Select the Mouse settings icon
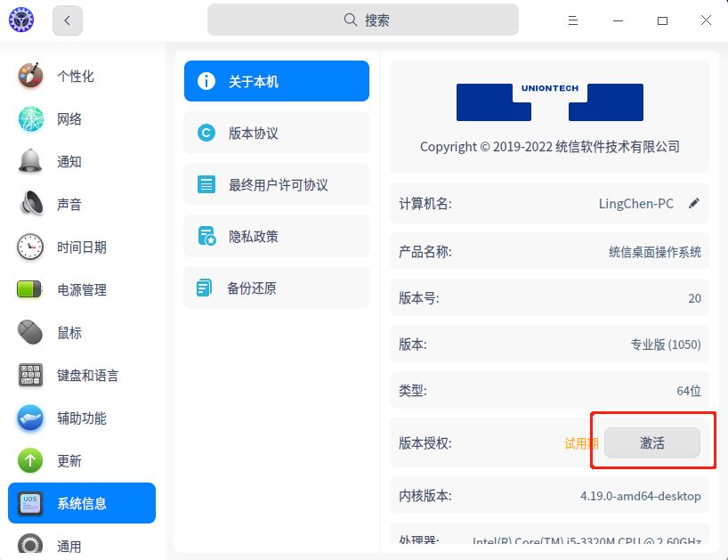 pos(30,332)
